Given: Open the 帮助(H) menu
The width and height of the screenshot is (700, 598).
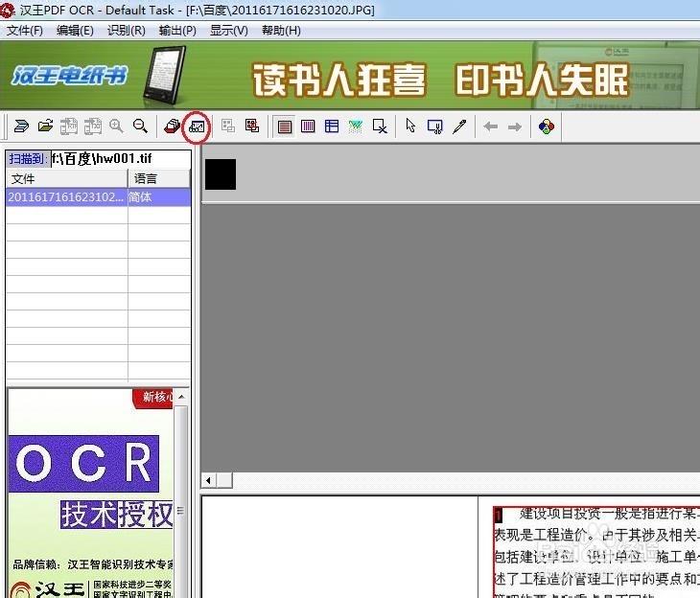Looking at the screenshot, I should click(x=281, y=31).
